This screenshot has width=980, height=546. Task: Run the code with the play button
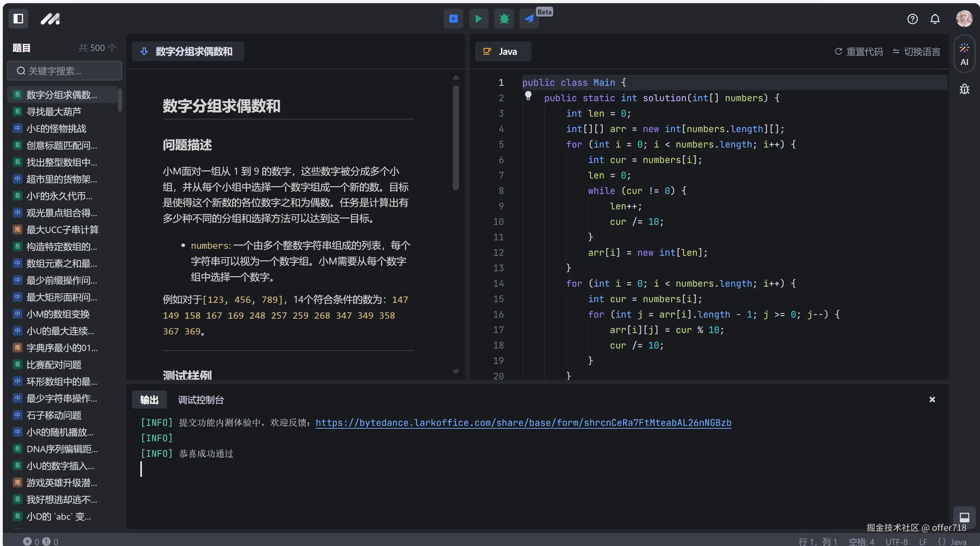[478, 19]
